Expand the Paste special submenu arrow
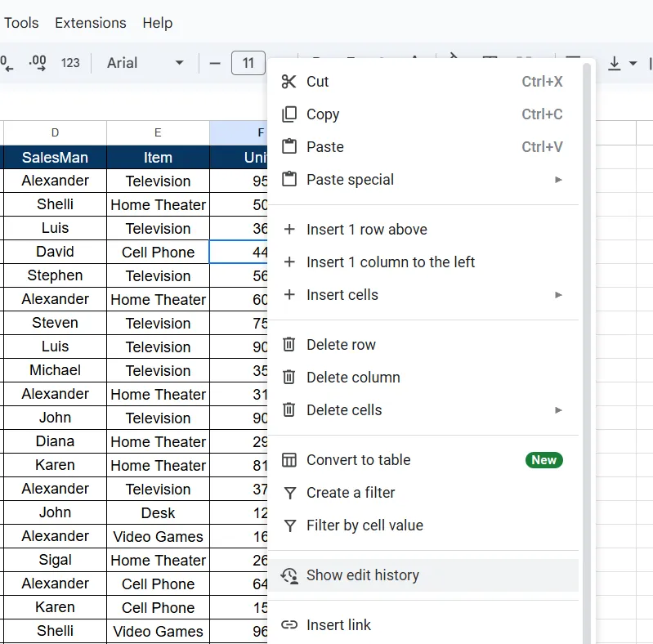The height and width of the screenshot is (644, 653). coord(558,180)
